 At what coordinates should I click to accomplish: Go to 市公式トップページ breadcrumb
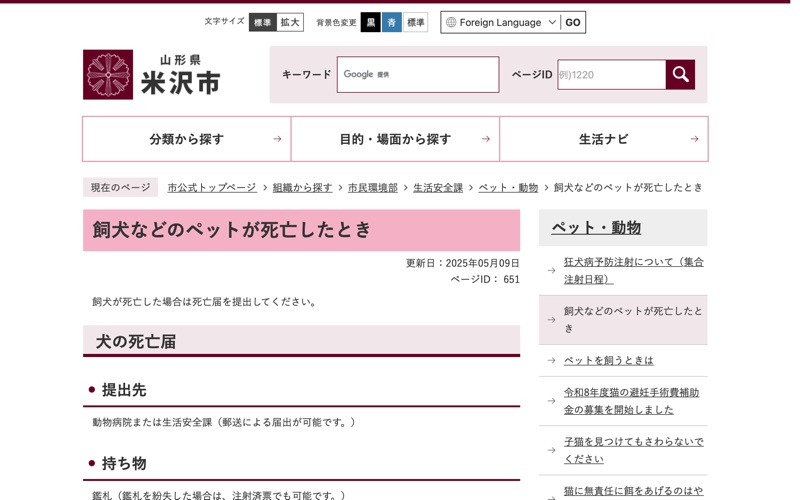point(212,188)
